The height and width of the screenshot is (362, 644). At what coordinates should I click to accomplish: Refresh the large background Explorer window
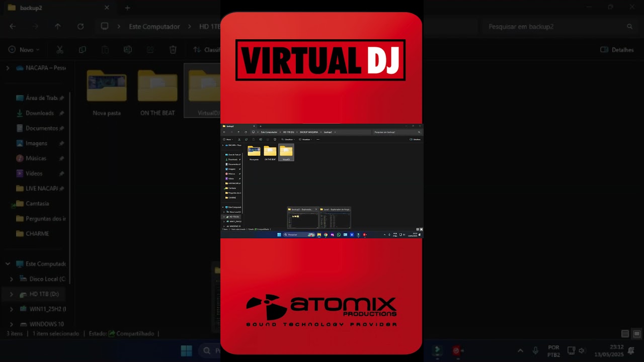point(80,26)
